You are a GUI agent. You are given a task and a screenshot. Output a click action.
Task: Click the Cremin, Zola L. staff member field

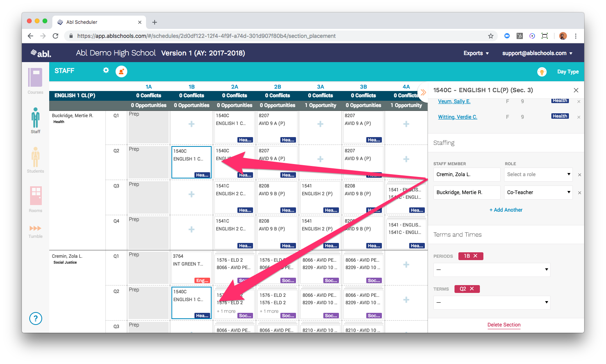click(x=467, y=175)
